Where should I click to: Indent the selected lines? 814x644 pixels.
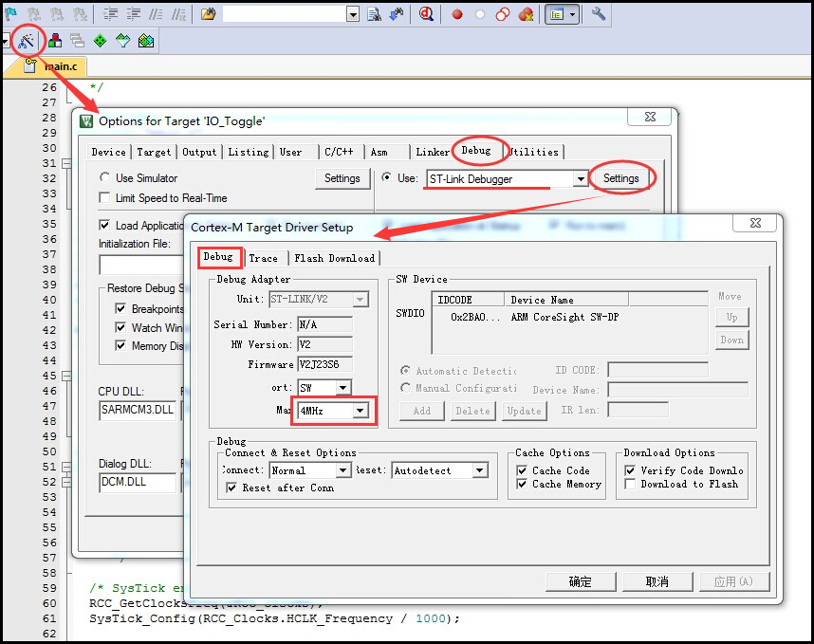[x=110, y=14]
